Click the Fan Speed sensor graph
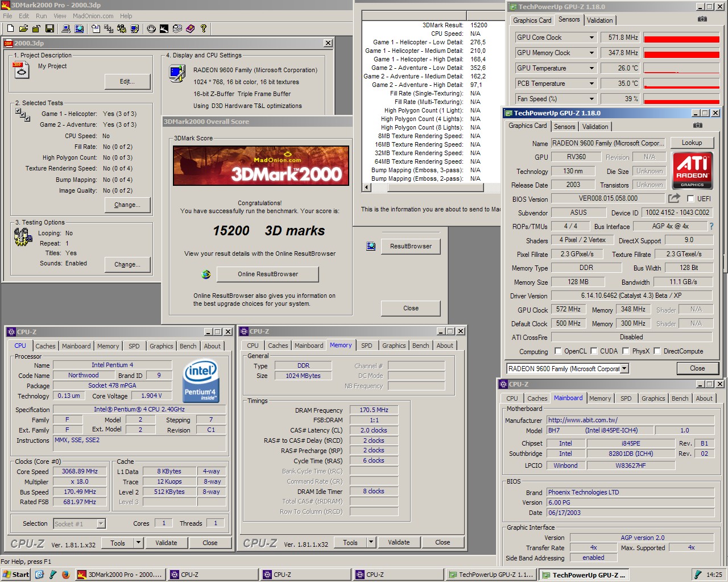Image resolution: width=728 pixels, height=582 pixels. 681,99
